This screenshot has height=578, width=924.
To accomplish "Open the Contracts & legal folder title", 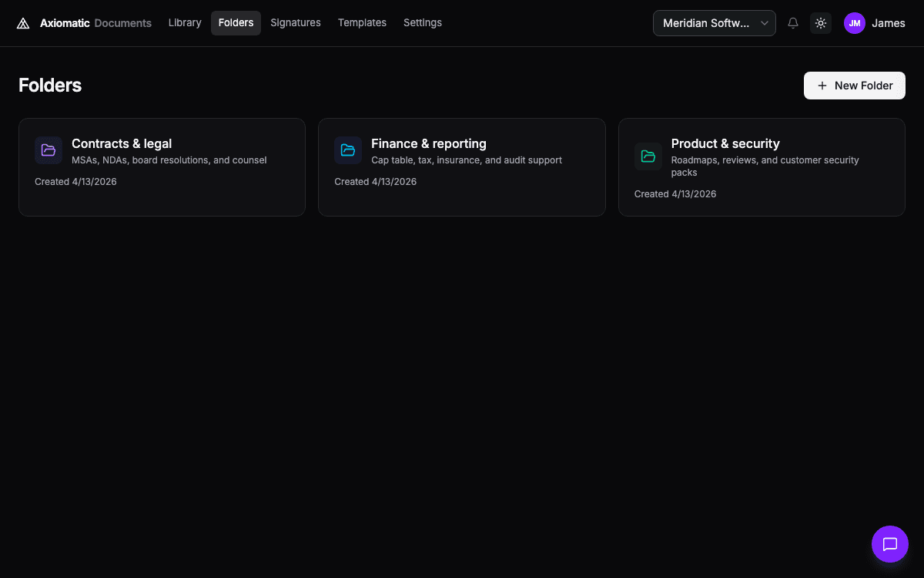I will coord(122,143).
